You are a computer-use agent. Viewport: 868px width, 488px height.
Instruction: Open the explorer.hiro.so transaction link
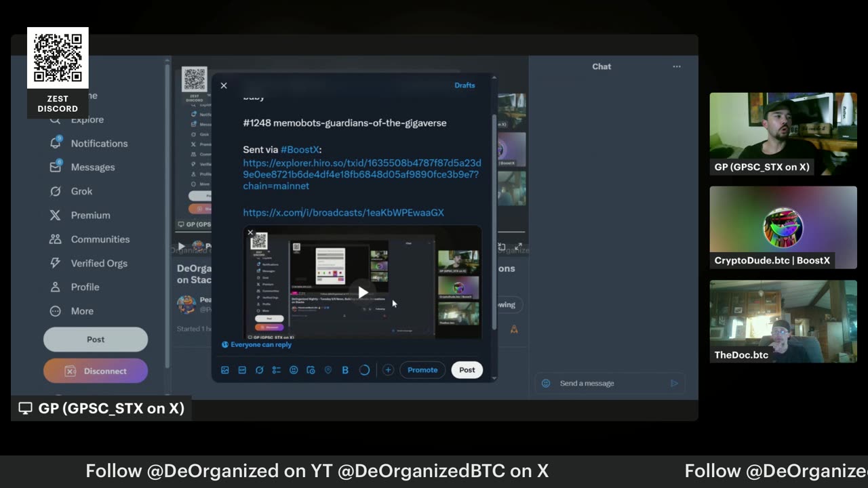(x=362, y=174)
